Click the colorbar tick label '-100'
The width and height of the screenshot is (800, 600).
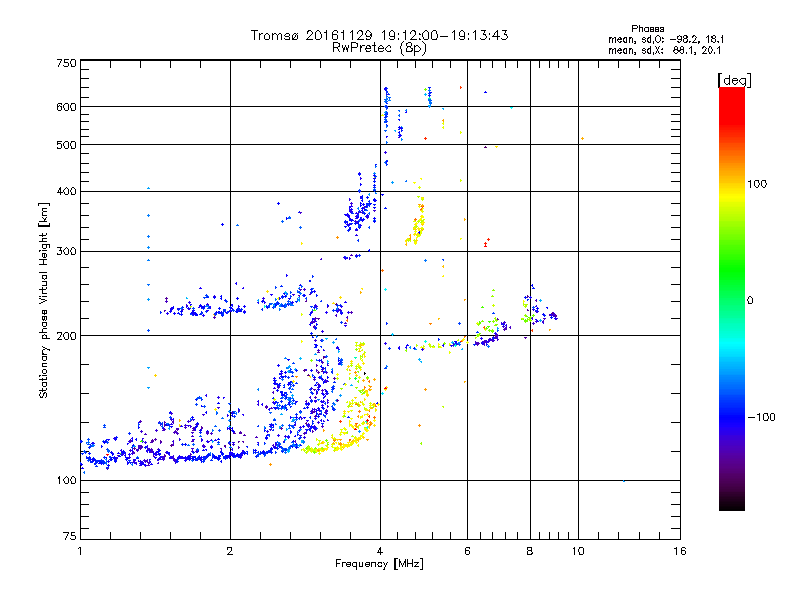(761, 417)
